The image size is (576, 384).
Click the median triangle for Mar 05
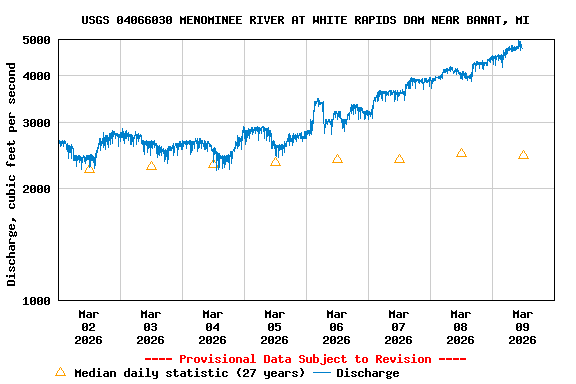pos(275,161)
